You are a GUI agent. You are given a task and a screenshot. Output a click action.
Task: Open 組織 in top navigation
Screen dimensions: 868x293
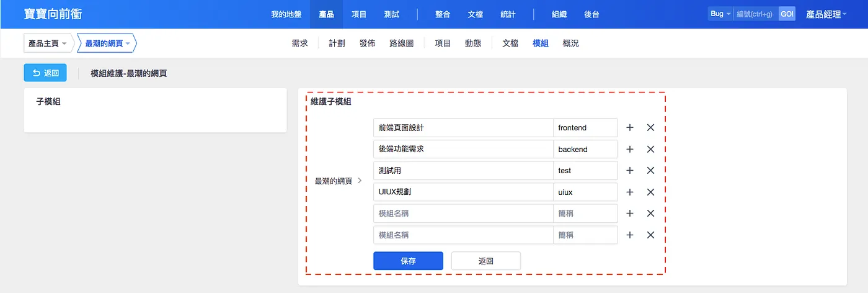click(559, 14)
